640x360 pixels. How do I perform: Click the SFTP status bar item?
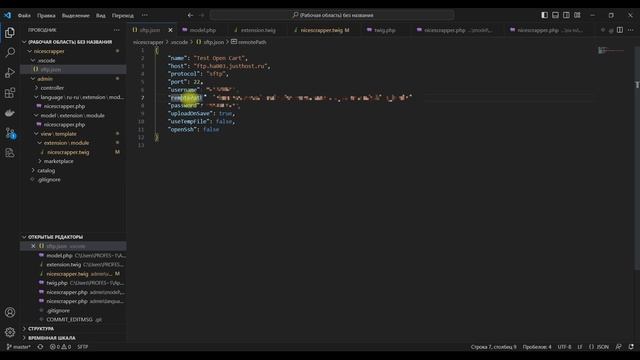[x=83, y=347]
